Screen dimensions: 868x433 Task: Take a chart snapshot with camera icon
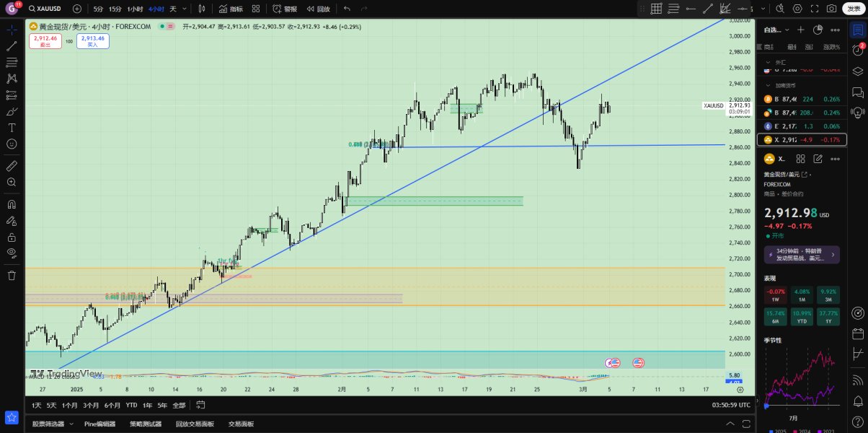(x=831, y=9)
